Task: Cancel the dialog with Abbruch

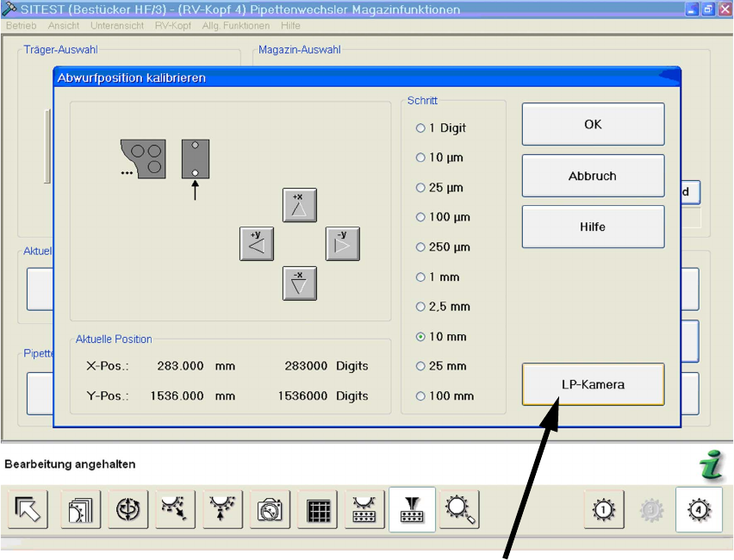Action: pyautogui.click(x=593, y=176)
